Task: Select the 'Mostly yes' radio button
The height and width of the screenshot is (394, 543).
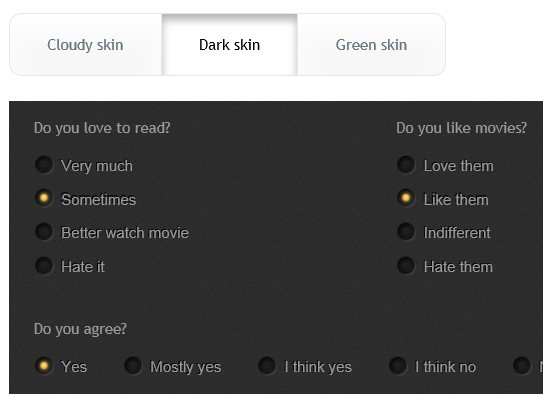Action: click(133, 366)
